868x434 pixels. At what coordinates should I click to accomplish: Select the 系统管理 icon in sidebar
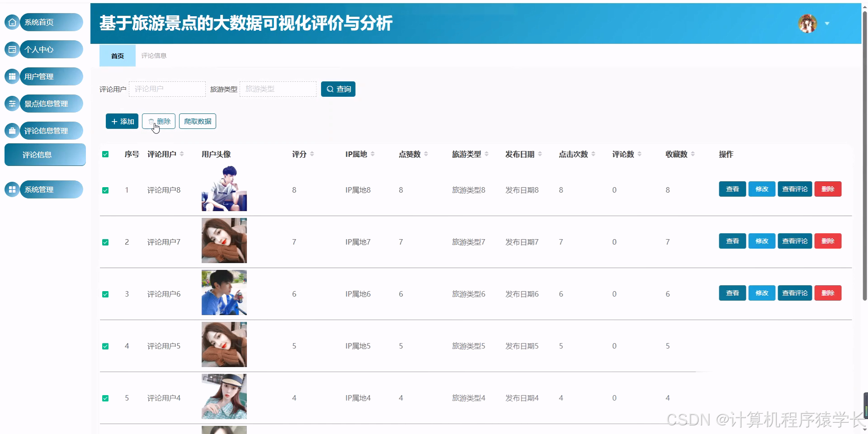pyautogui.click(x=12, y=189)
